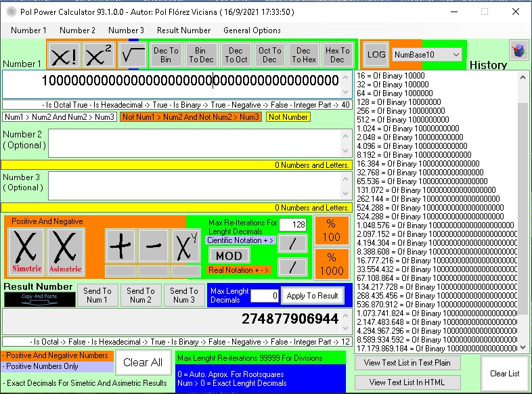This screenshot has width=532, height=394.
Task: Click View Text List In HTML
Action: [x=407, y=382]
